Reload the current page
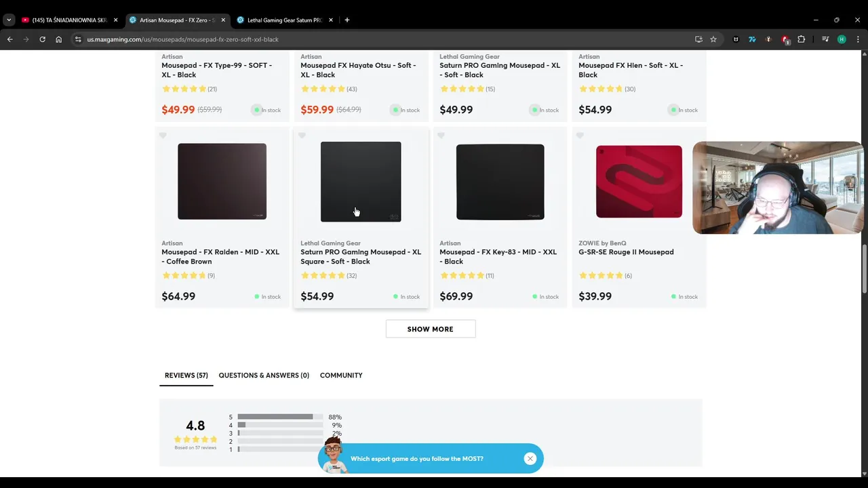The height and width of the screenshot is (488, 868). click(42, 39)
